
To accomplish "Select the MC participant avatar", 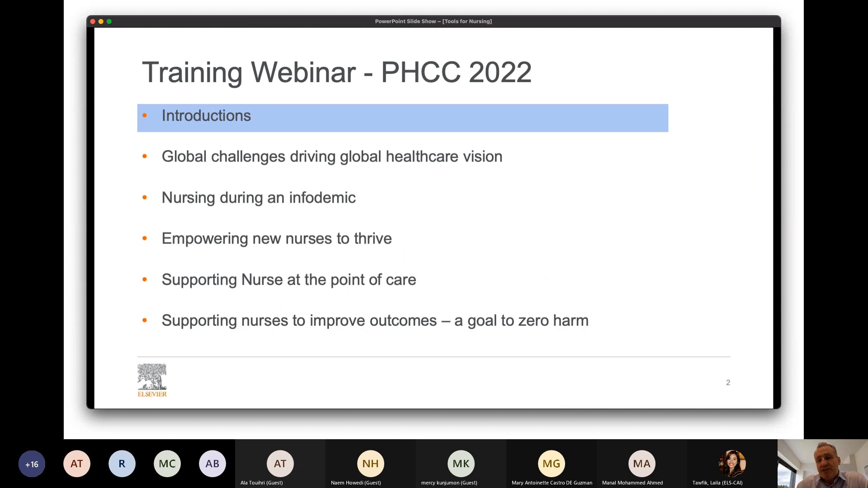I will (167, 464).
